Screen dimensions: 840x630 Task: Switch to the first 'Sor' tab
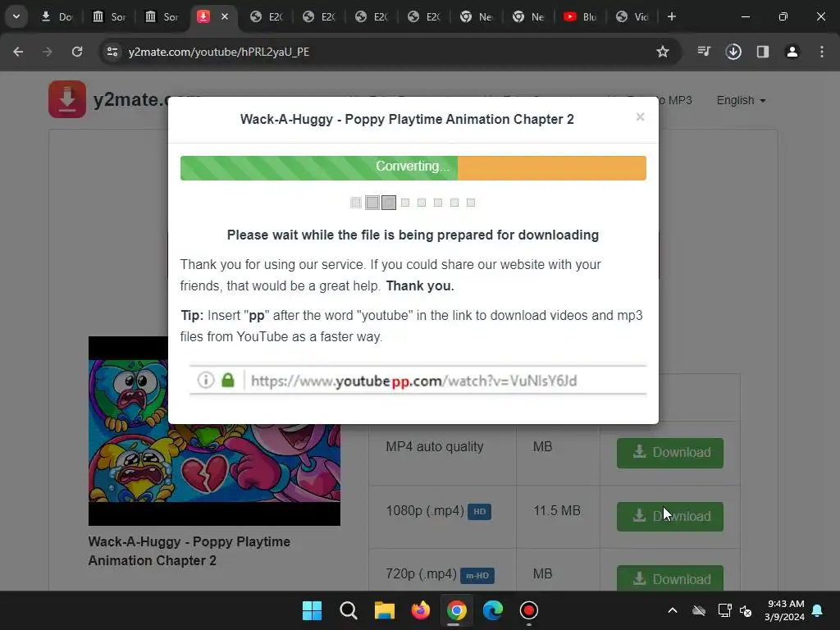[109, 16]
